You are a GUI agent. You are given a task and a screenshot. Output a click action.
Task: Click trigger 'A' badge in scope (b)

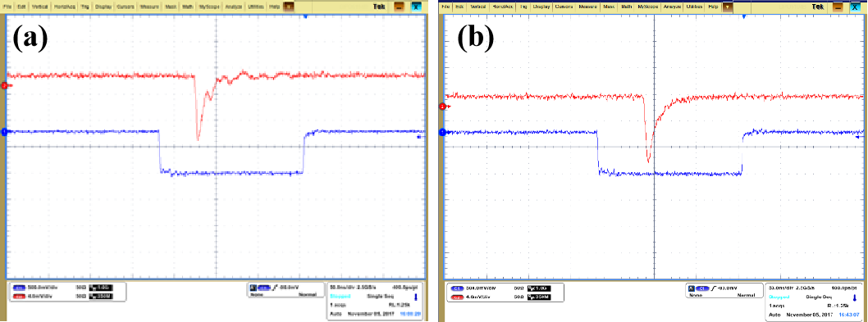coord(692,288)
